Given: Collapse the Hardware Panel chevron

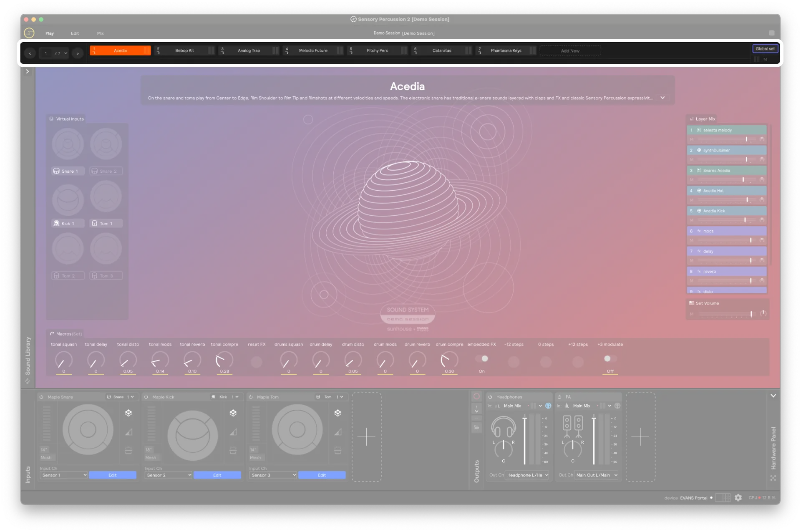Looking at the screenshot, I should 773,396.
